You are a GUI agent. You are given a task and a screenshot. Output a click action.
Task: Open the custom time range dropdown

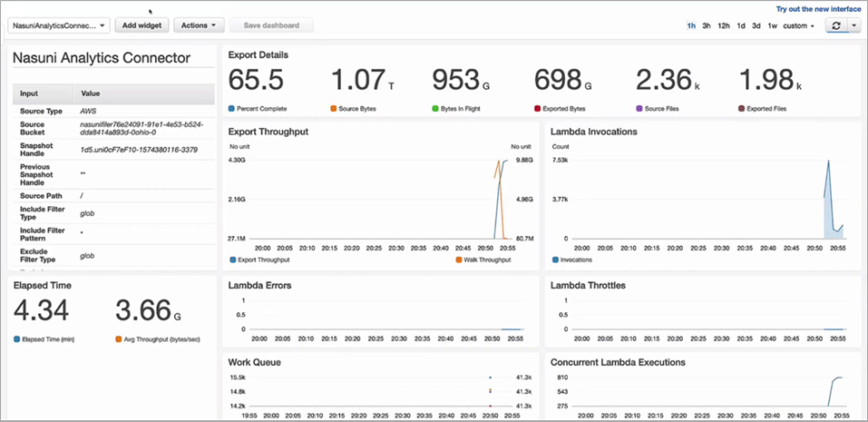point(798,26)
